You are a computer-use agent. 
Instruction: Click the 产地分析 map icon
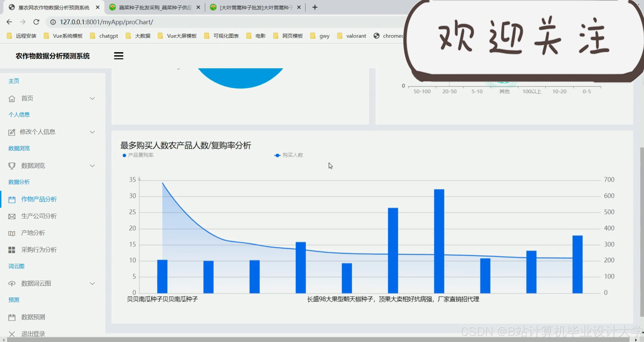point(12,233)
